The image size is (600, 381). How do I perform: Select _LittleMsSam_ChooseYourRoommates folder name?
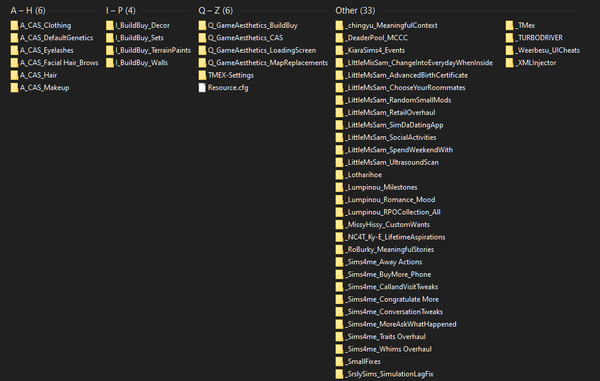point(405,88)
